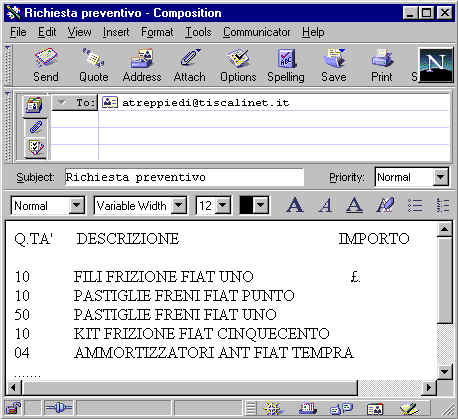Open the Format menu
Screen dimensions: 458x419
coord(157,32)
